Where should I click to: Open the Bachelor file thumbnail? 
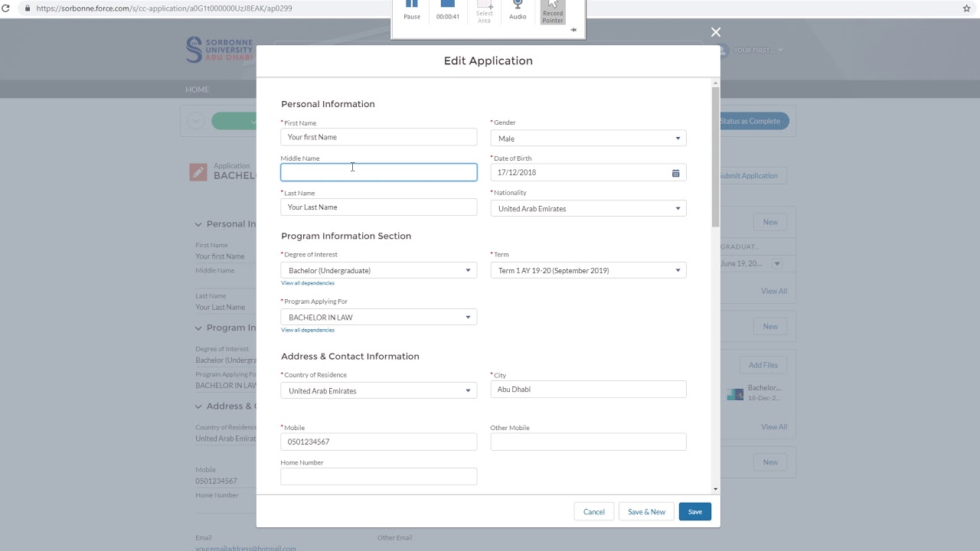point(735,394)
